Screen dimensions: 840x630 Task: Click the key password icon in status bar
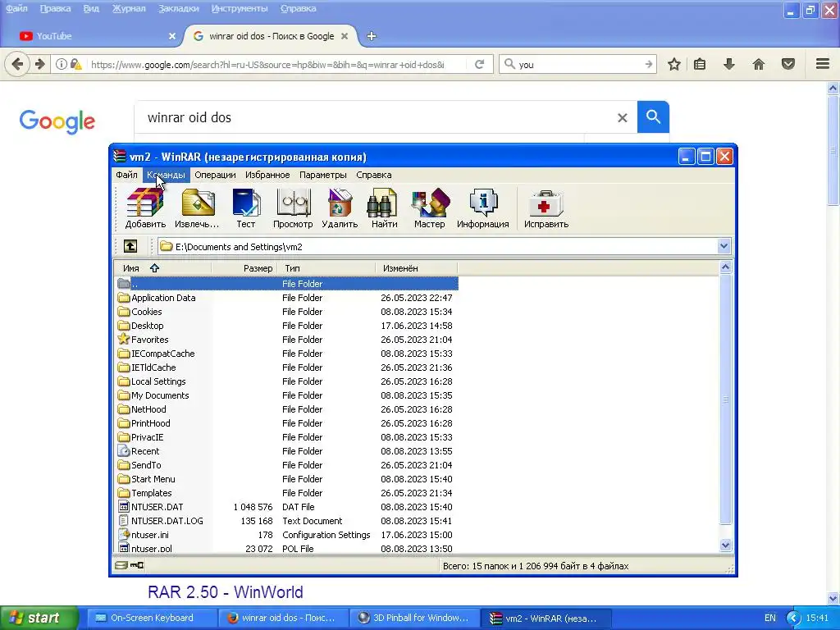pyautogui.click(x=137, y=565)
